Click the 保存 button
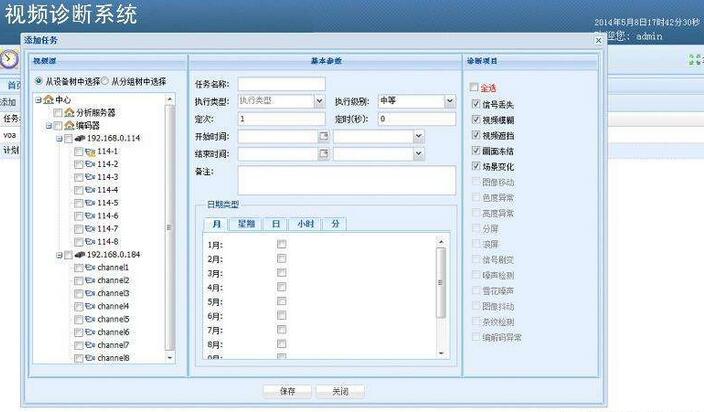The height and width of the screenshot is (412, 704). (x=287, y=391)
